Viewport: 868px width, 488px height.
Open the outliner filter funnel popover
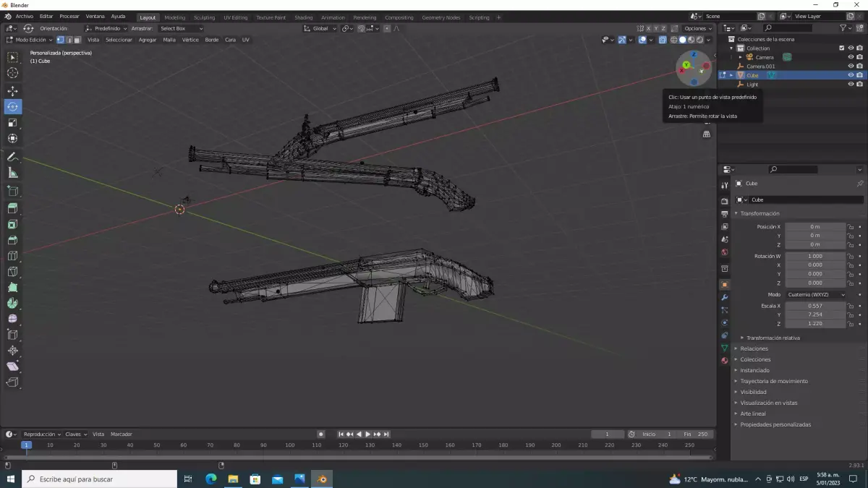pos(846,28)
